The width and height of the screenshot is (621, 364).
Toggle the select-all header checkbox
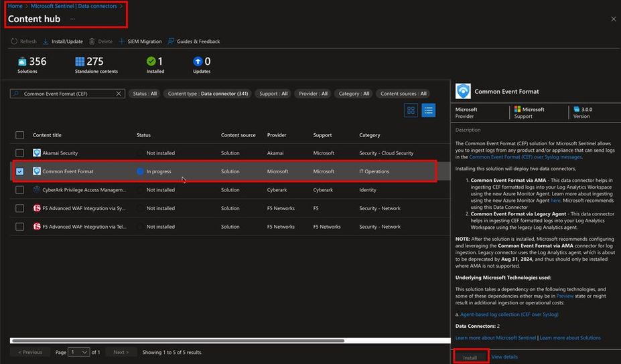tap(19, 135)
